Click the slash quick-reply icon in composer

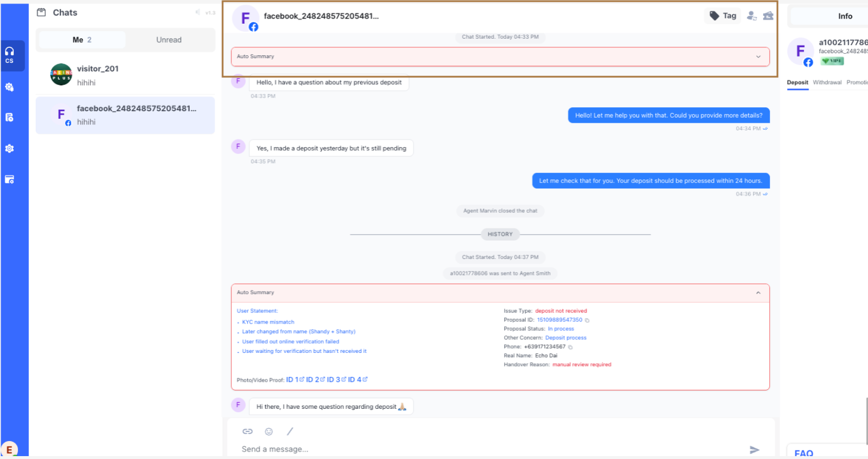[x=290, y=431]
